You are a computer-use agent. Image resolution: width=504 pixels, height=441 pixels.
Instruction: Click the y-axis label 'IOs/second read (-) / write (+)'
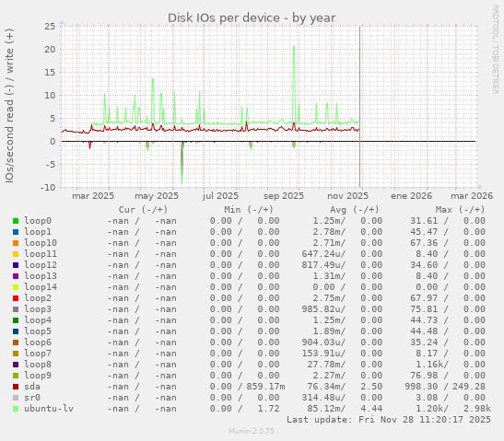tap(9, 106)
